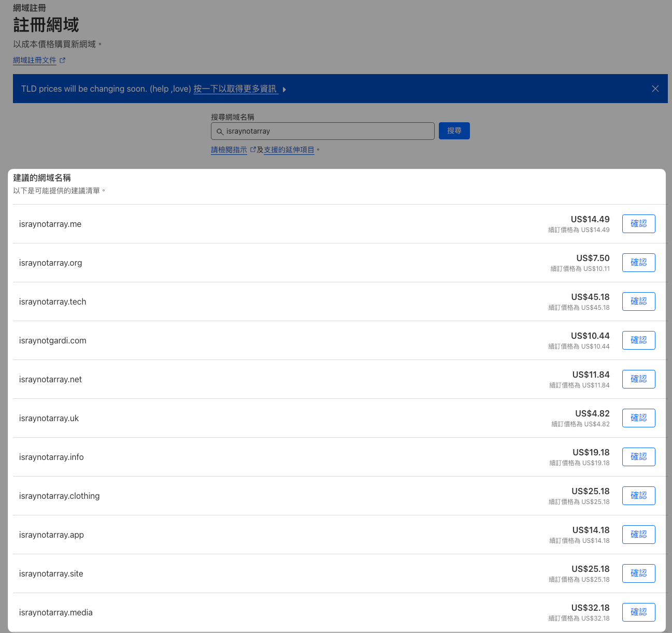Click the magnifier icon in search field

point(220,132)
